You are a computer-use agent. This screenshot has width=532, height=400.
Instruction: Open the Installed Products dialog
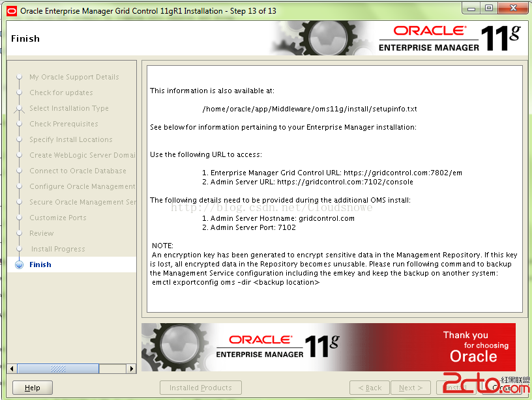click(201, 388)
